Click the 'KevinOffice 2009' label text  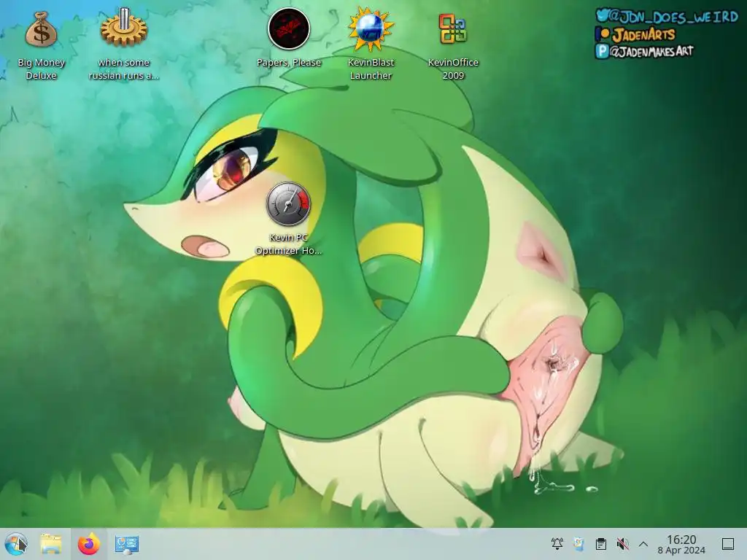click(453, 69)
